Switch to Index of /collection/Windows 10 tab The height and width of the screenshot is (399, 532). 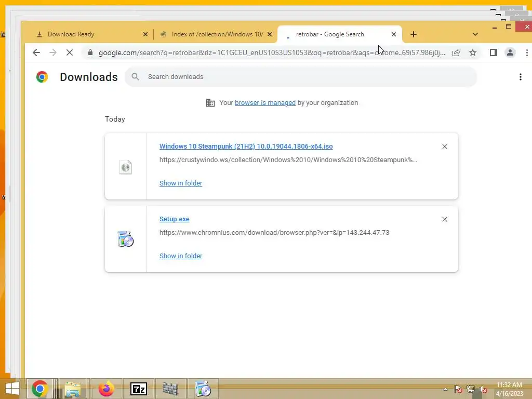point(215,34)
